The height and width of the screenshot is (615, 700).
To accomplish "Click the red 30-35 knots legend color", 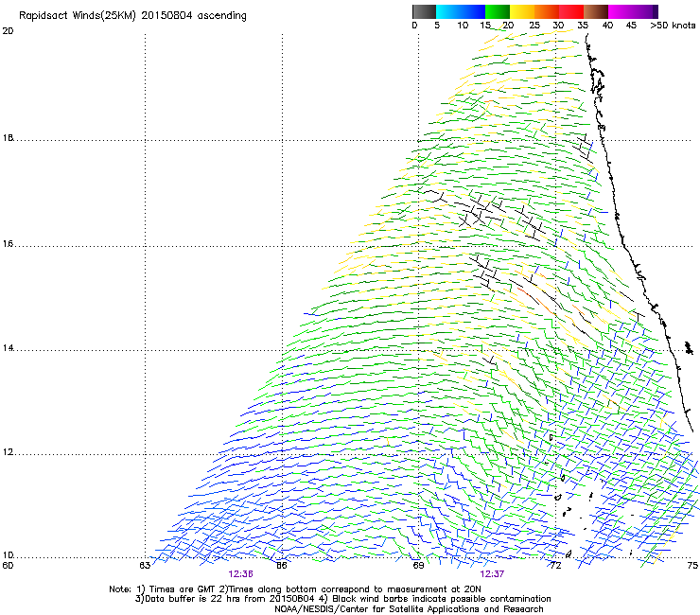I will 571,11.
